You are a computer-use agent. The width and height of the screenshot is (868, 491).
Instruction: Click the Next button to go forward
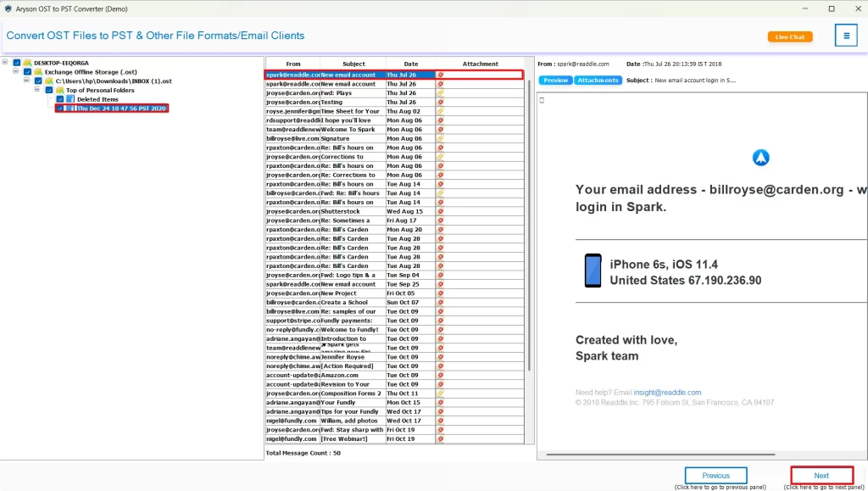tap(820, 475)
